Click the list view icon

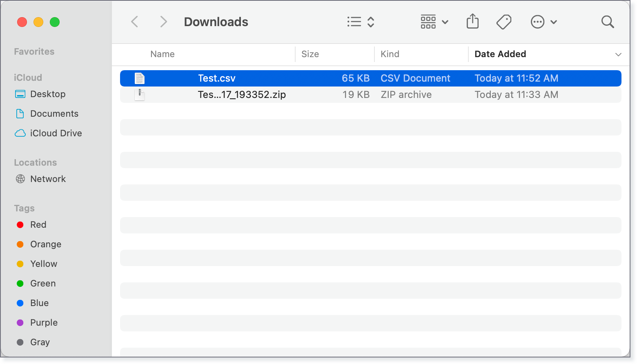(x=354, y=22)
